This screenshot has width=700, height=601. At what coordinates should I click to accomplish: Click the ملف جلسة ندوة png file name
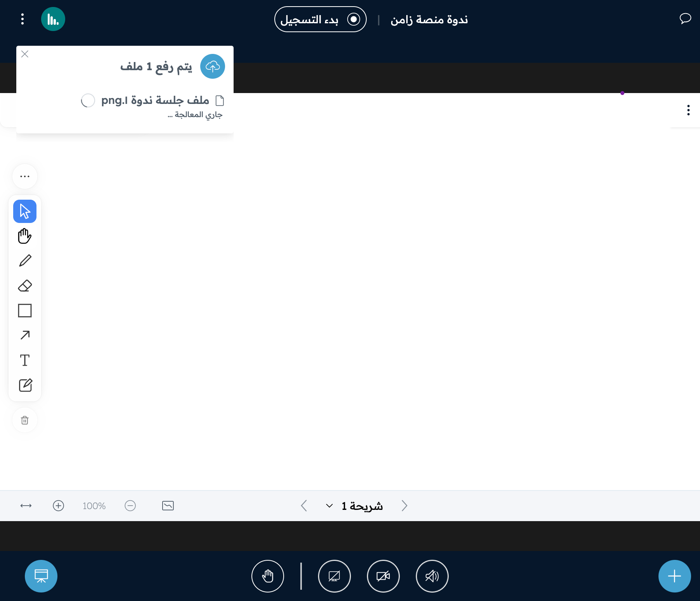tap(155, 100)
